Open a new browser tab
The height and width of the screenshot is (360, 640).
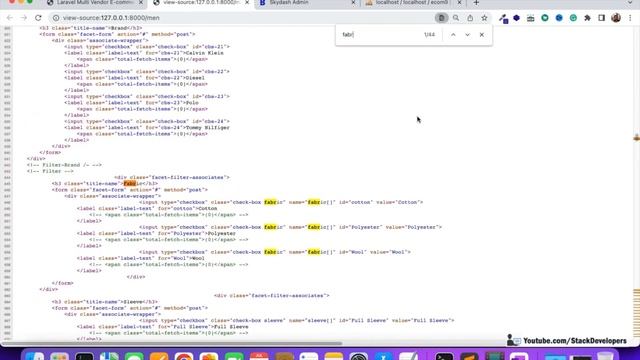pos(476,3)
